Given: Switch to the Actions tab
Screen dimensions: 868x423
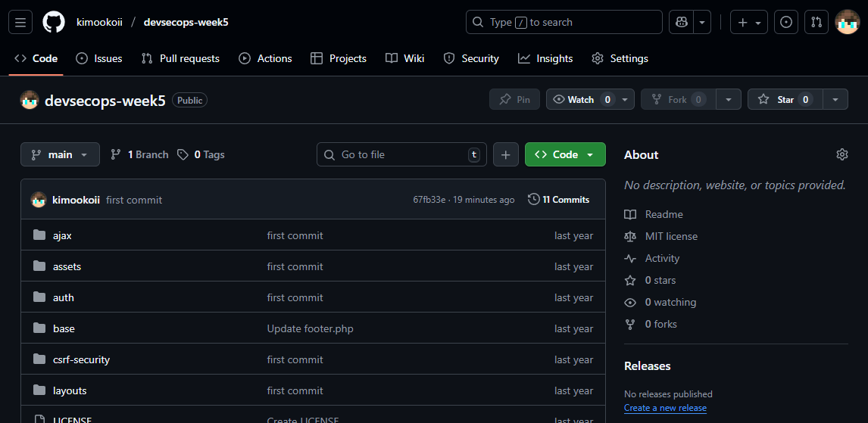Looking at the screenshot, I should tap(265, 58).
